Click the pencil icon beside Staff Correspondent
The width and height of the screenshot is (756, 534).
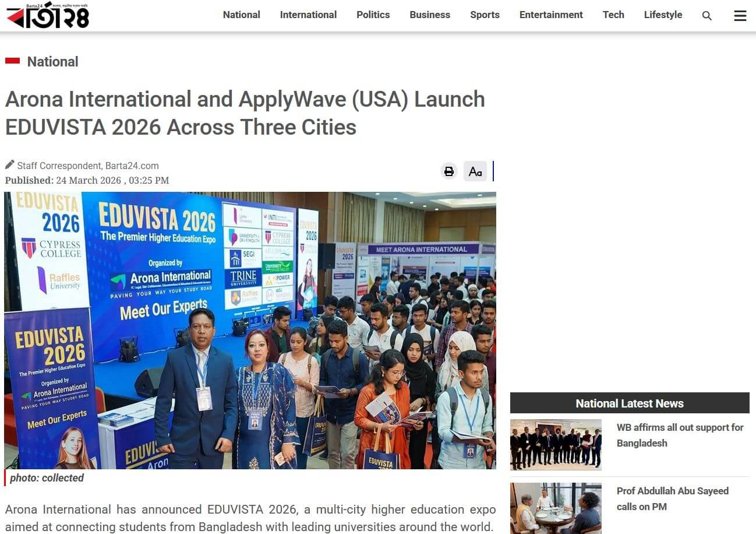coord(10,165)
